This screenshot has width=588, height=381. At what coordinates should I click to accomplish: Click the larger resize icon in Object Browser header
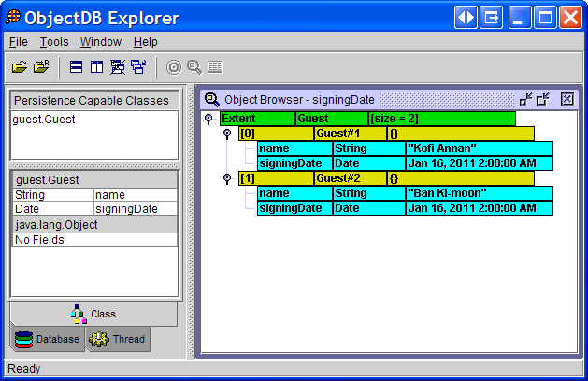pyautogui.click(x=543, y=100)
